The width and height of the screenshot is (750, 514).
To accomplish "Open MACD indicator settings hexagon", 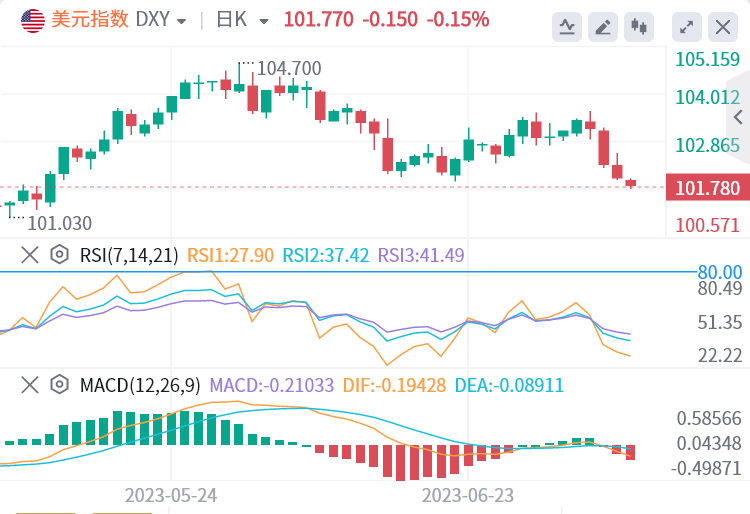I will [x=59, y=384].
